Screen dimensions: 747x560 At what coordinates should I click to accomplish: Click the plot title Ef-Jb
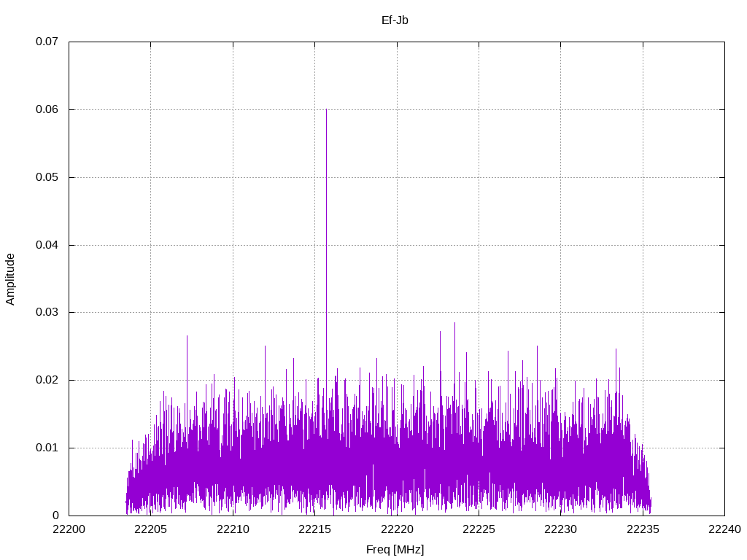pyautogui.click(x=395, y=20)
